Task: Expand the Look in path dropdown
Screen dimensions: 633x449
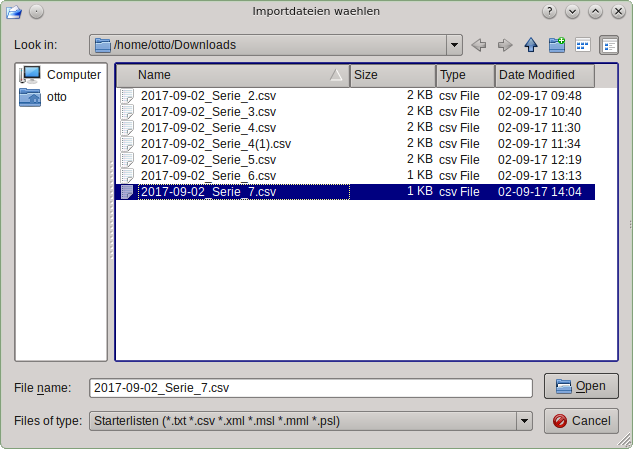Action: [454, 45]
